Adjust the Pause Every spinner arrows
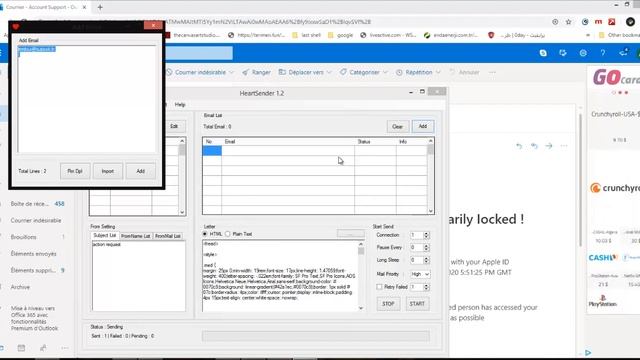Image resolution: width=640 pixels, height=360 pixels. tap(427, 247)
